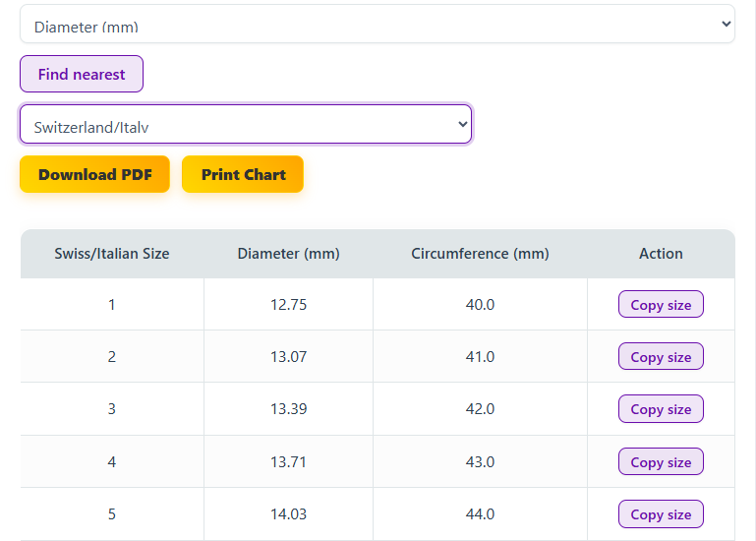The image size is (756, 541).
Task: Click the Swiss/Italian Size column header
Action: click(112, 254)
